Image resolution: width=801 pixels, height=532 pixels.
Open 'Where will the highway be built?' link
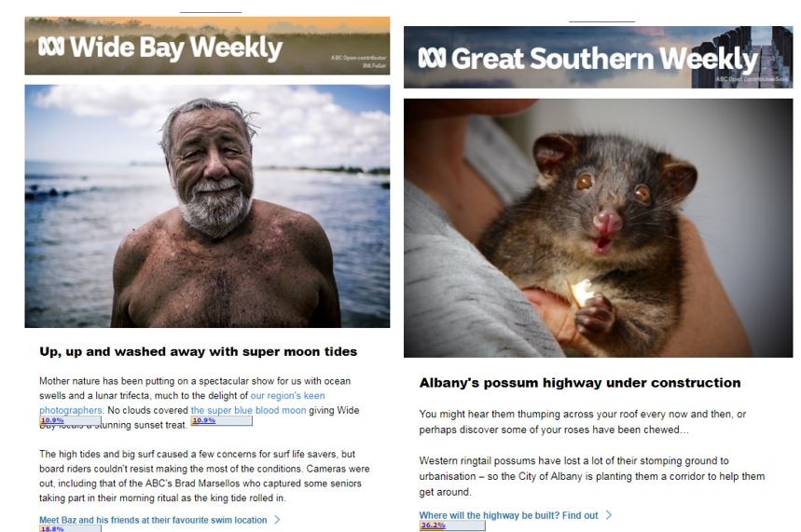(508, 515)
